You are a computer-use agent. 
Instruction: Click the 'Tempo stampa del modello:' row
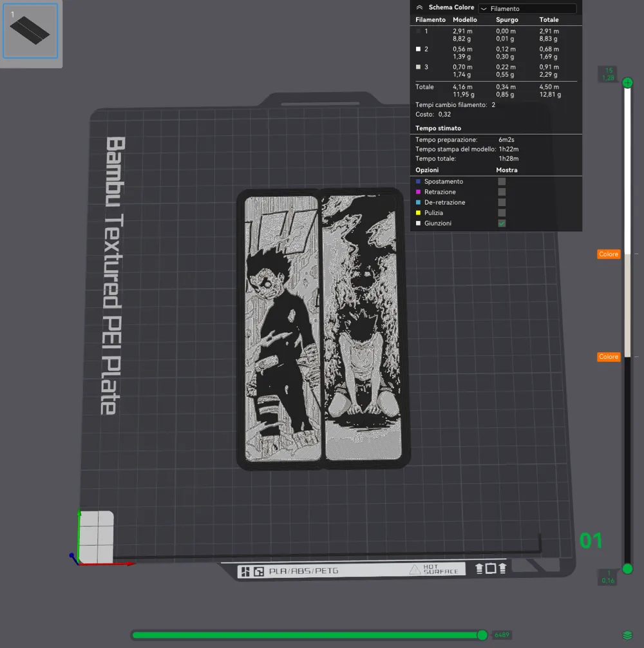pyautogui.click(x=467, y=149)
